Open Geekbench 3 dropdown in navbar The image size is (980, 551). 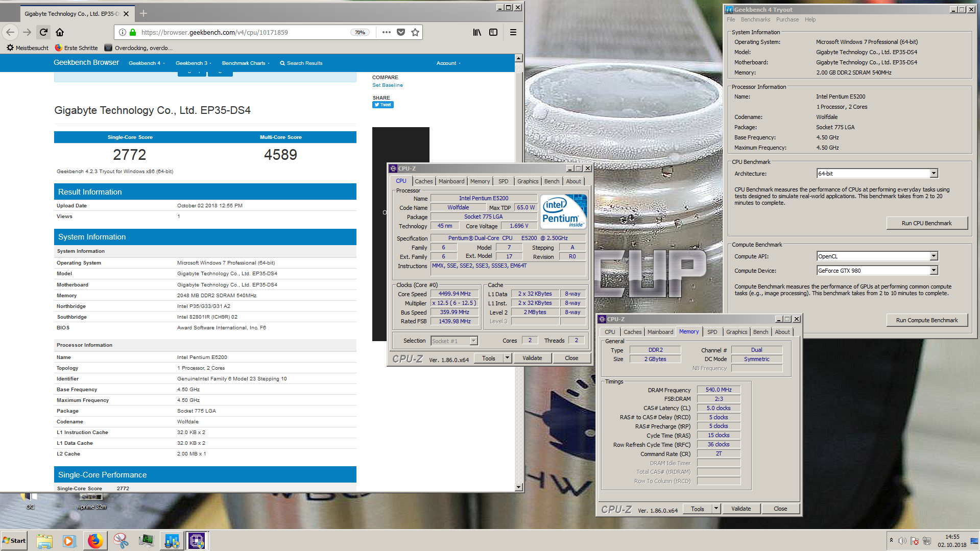(x=194, y=63)
